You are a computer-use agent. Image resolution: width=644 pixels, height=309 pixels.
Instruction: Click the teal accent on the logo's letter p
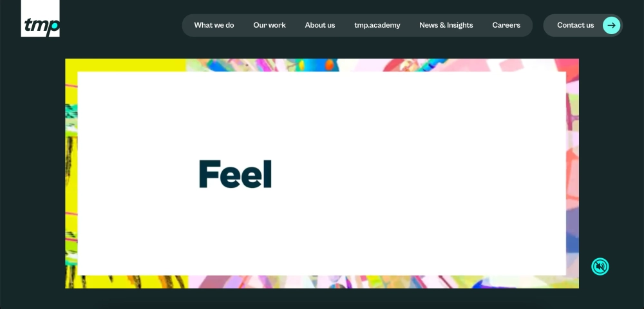55,27
